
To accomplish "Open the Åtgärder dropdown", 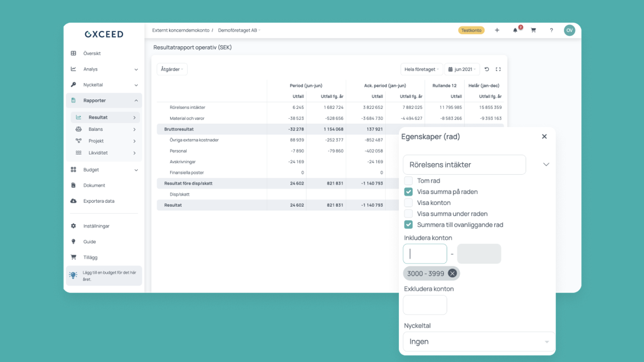I will pyautogui.click(x=172, y=69).
